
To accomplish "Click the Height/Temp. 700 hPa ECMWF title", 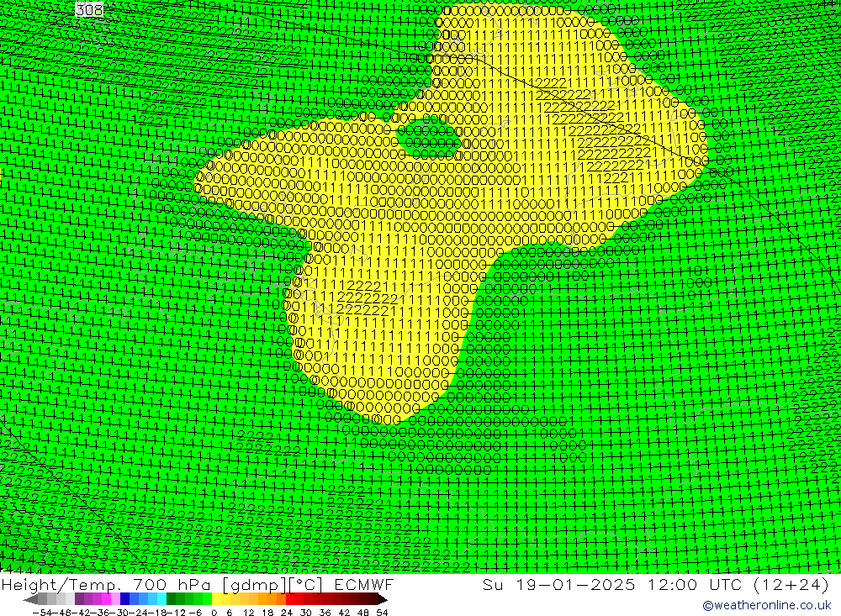I will 198,584.
